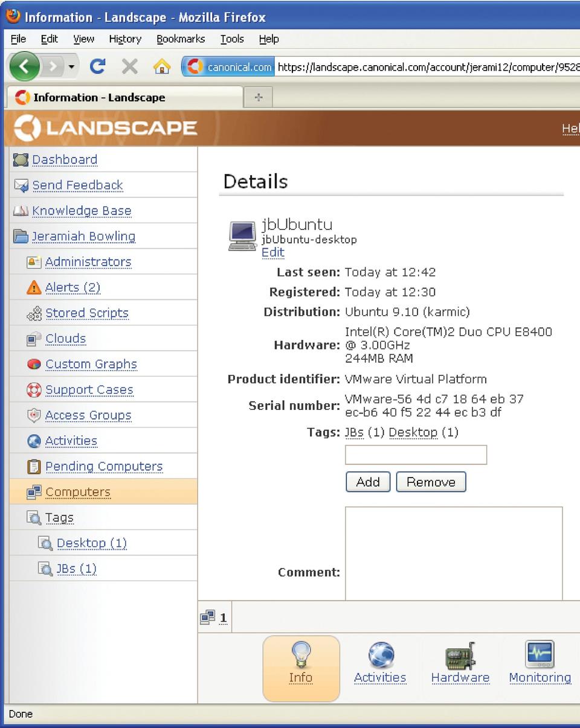Image resolution: width=580 pixels, height=728 pixels.
Task: Reload the page with the refresh icon
Action: coord(97,66)
